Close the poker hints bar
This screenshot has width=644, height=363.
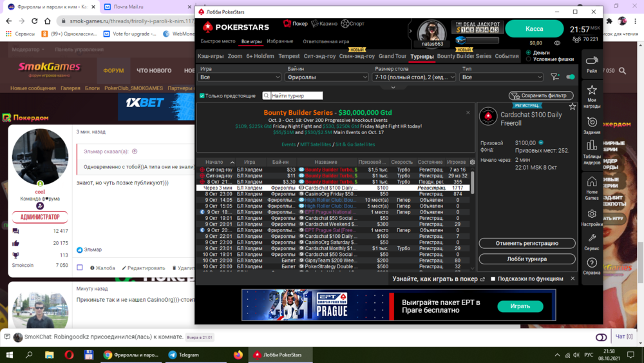[x=573, y=279]
